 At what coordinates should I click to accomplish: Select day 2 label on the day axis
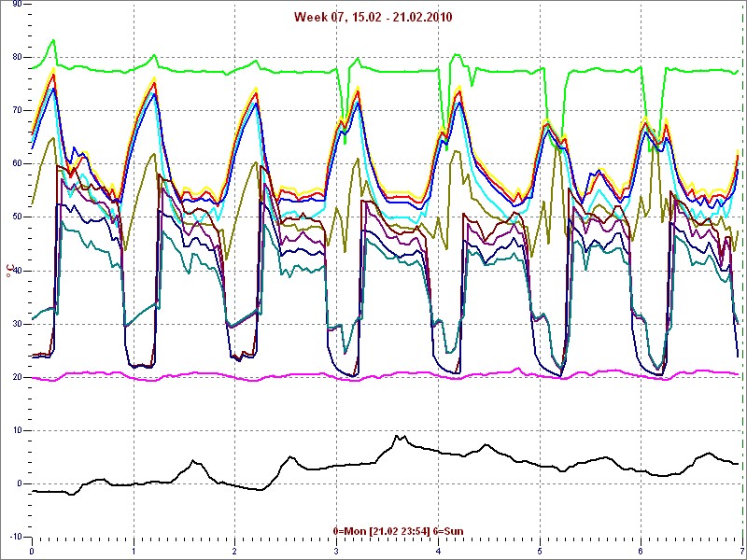[235, 551]
